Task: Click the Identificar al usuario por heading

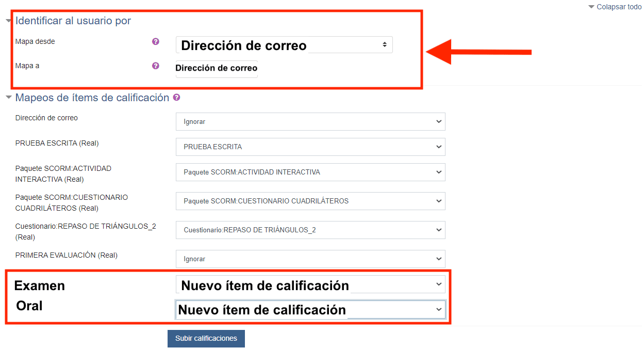Action: [73, 21]
